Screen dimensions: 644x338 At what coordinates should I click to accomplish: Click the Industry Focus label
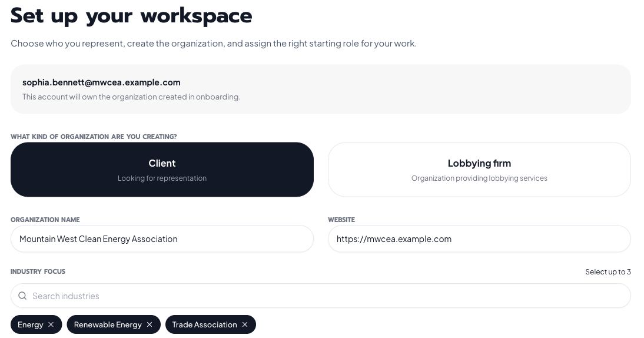[38, 271]
